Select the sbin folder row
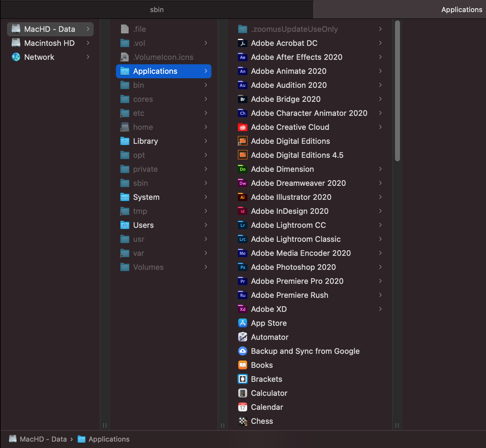 [x=164, y=183]
